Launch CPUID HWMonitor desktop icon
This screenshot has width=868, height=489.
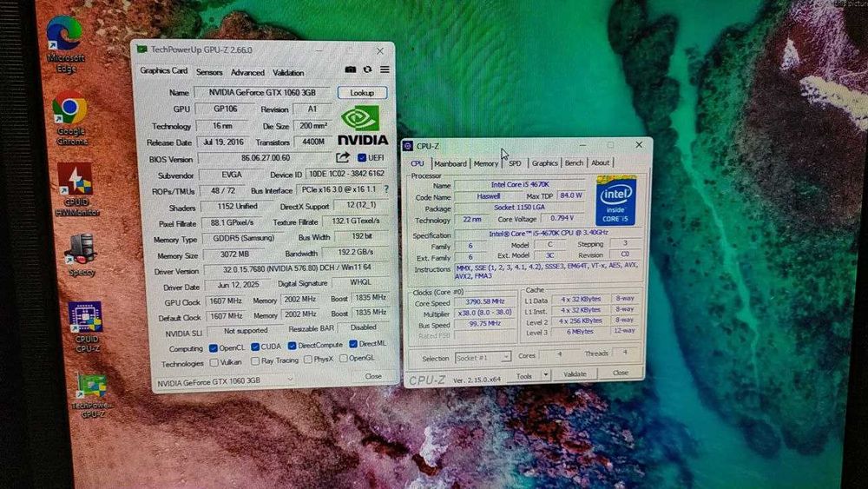pyautogui.click(x=76, y=189)
